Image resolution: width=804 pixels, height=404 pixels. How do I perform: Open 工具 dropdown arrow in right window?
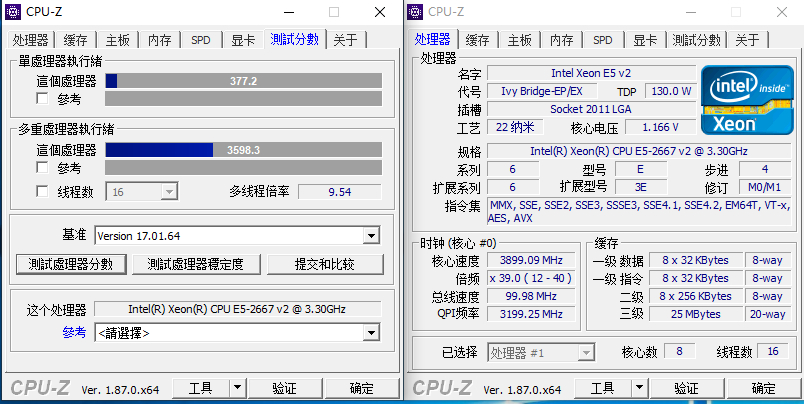[639, 388]
